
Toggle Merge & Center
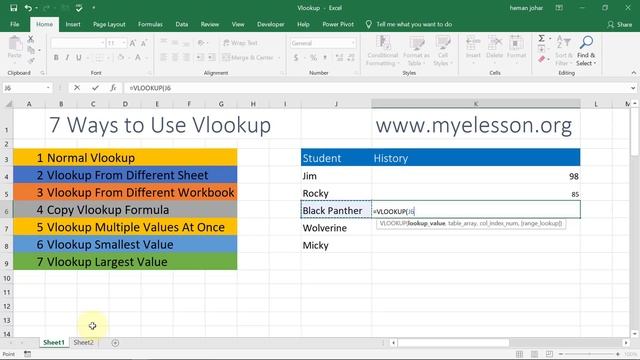coord(249,58)
